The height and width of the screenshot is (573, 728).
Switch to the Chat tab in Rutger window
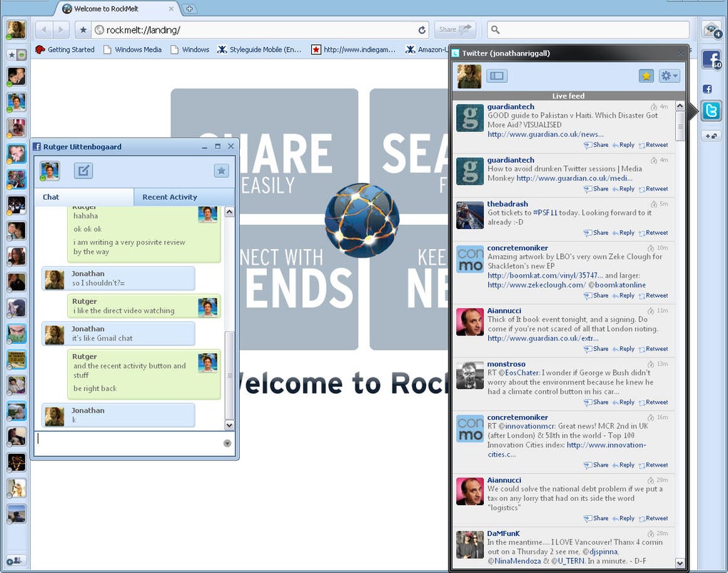[x=84, y=197]
